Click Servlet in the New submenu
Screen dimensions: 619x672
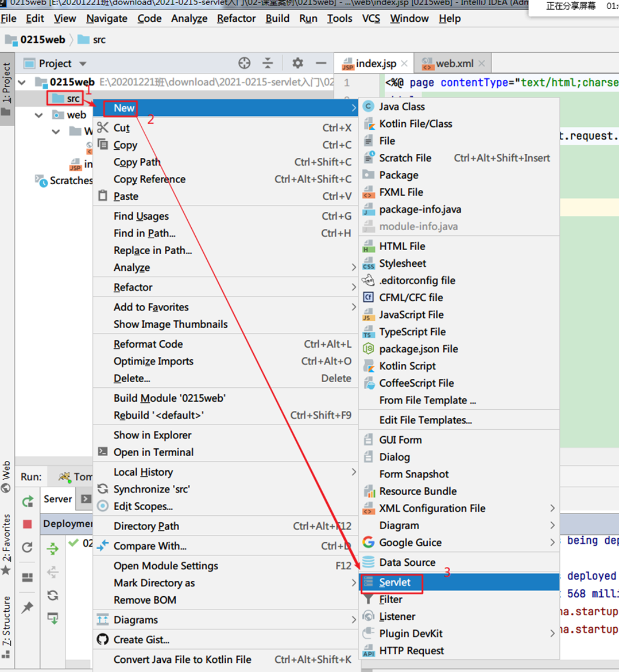(x=459, y=582)
